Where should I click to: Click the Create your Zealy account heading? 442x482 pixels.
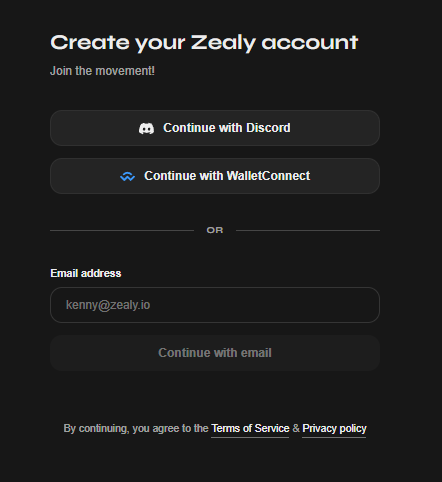click(204, 43)
